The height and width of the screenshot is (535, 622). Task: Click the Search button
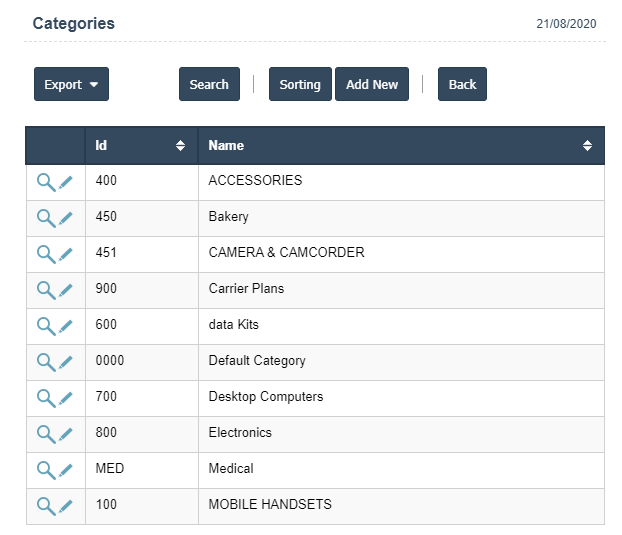[x=209, y=85]
